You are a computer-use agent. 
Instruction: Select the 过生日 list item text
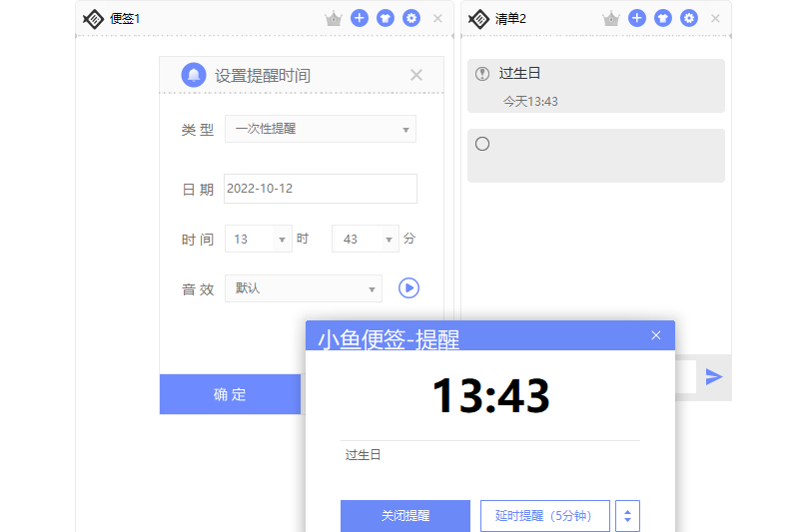click(519, 73)
